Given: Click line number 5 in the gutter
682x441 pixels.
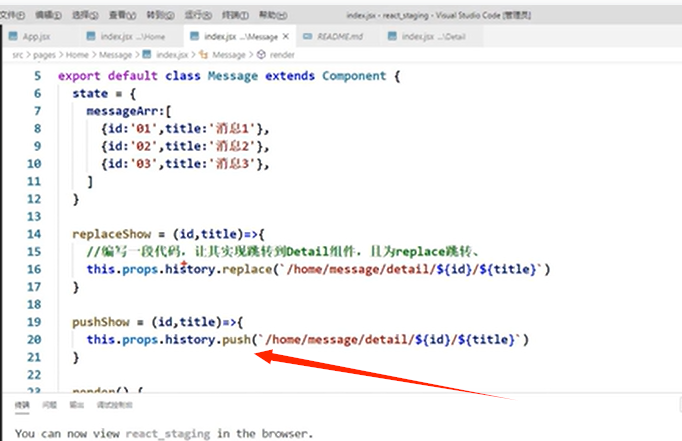Looking at the screenshot, I should pos(37,76).
